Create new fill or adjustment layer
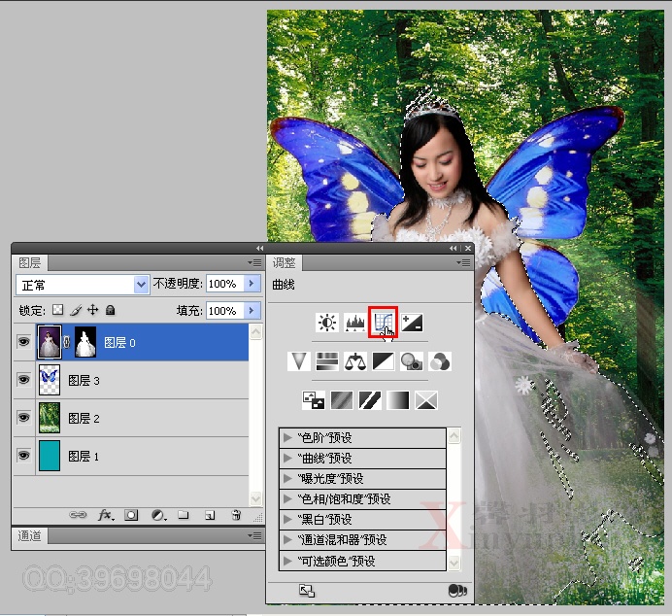Image resolution: width=672 pixels, height=616 pixels. [158, 514]
